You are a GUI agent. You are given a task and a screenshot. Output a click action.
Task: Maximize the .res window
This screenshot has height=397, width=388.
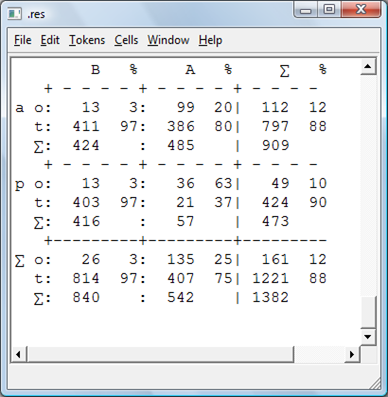(x=329, y=10)
